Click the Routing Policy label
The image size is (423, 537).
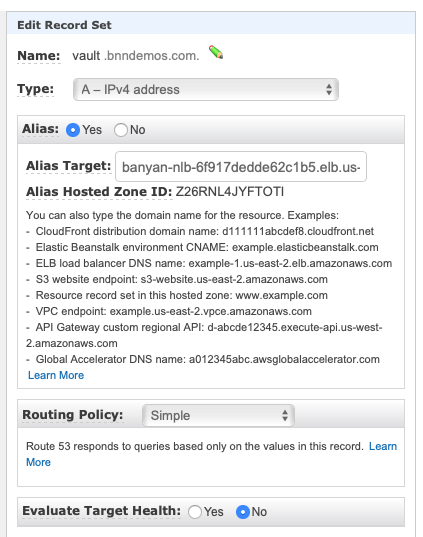[73, 415]
